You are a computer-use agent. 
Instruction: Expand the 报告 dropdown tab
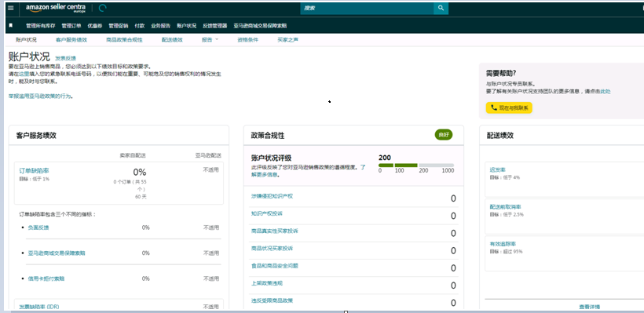210,40
